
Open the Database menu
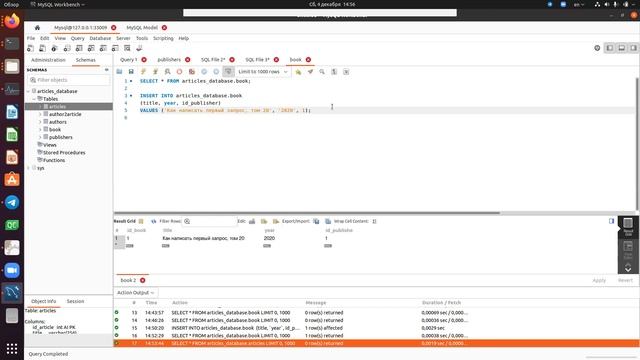[100, 38]
